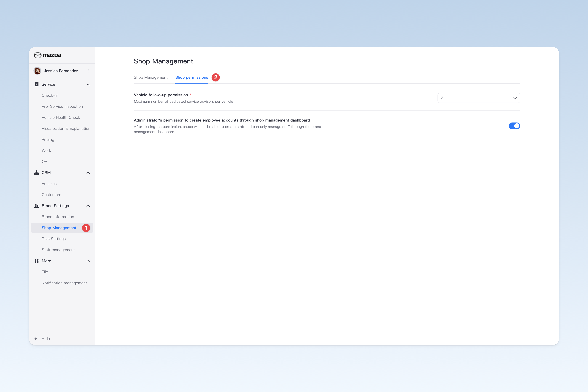The width and height of the screenshot is (588, 392).
Task: Click the Brand Settings section label
Action: [x=55, y=206]
